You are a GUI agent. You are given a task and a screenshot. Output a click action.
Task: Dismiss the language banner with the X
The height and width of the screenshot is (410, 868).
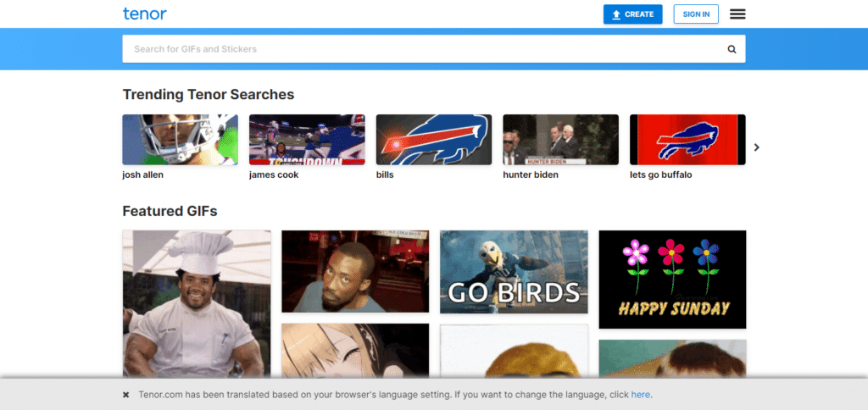point(125,395)
